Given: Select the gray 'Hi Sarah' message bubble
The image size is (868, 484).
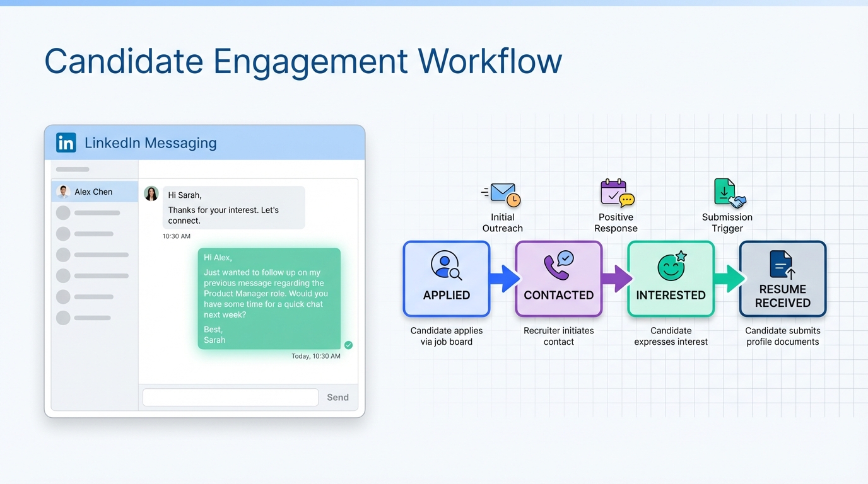Looking at the screenshot, I should click(234, 207).
